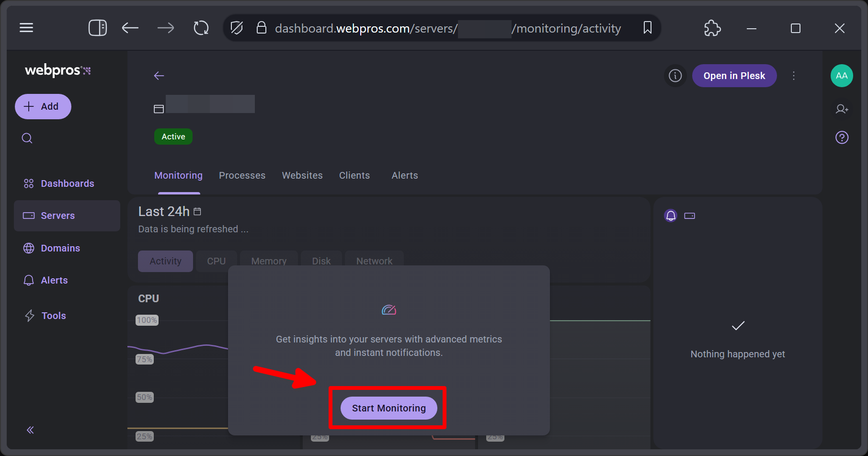Select the CPU metric tab
This screenshot has width=868, height=456.
click(217, 261)
